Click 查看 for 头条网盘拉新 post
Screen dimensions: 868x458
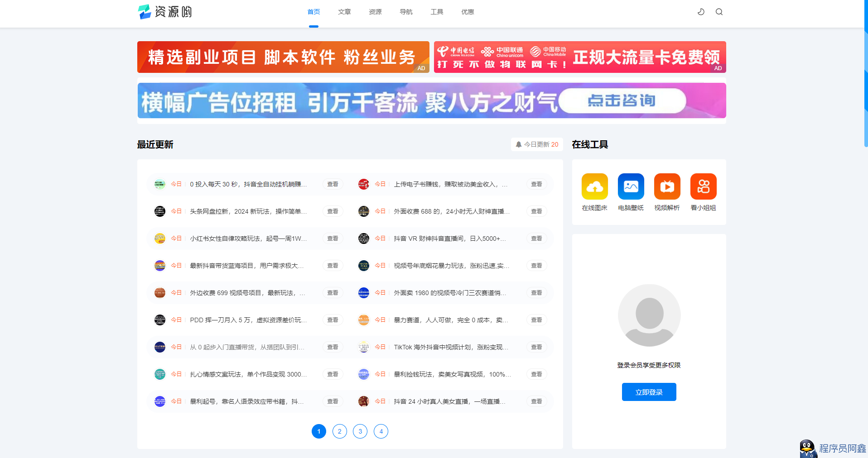[333, 211]
